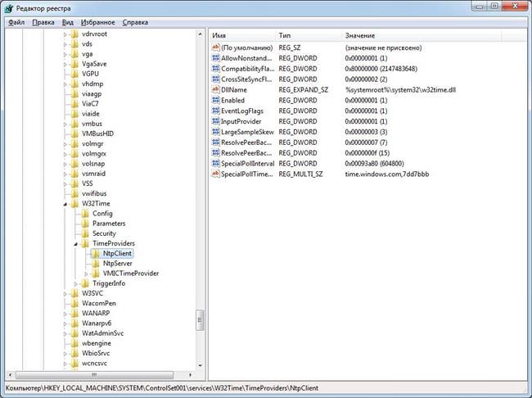Click tree horizontal scrollbar left arrow
Image resolution: width=532 pixels, height=398 pixels.
click(10, 375)
